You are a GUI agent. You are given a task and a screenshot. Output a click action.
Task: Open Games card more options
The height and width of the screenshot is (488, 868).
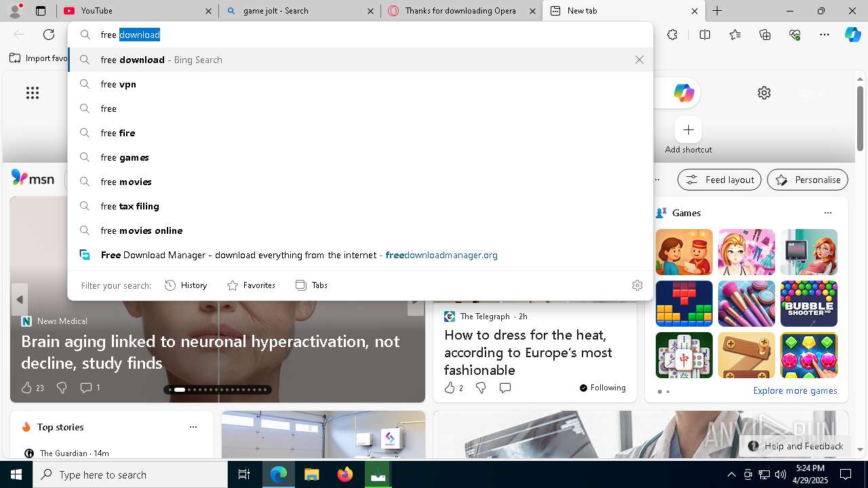coord(828,213)
